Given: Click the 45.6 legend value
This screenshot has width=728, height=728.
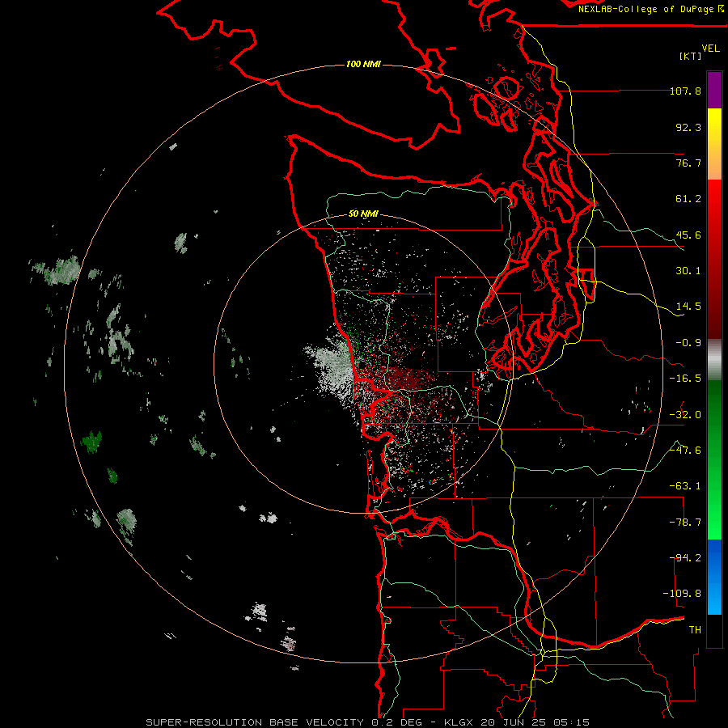Looking at the screenshot, I should [688, 235].
